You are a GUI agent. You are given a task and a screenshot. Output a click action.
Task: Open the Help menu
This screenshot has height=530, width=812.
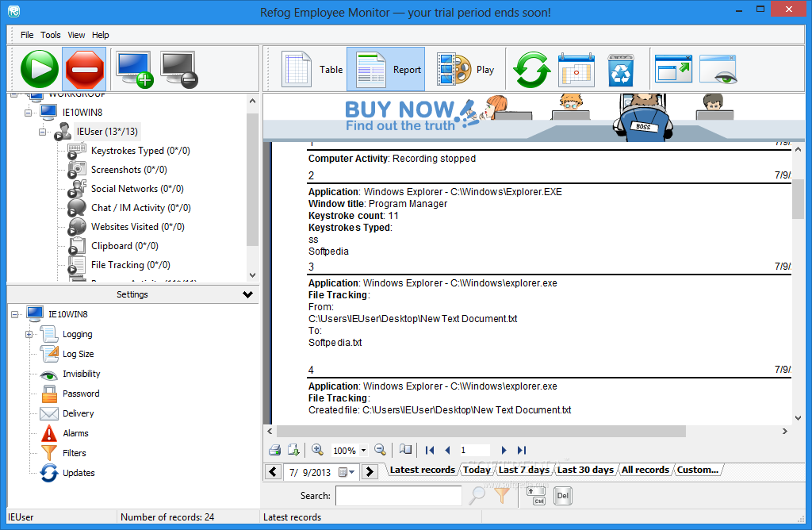click(x=101, y=35)
